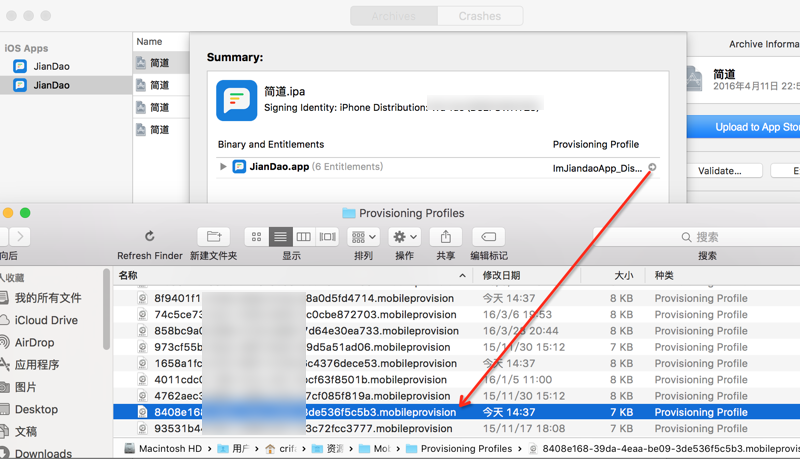This screenshot has height=459, width=800.
Task: Click the Finder sidebar scrollbar
Action: point(106,309)
